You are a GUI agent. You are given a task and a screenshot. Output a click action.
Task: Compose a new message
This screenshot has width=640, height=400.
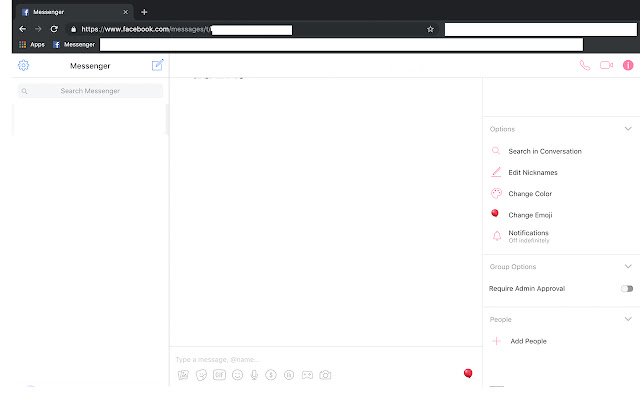(158, 65)
